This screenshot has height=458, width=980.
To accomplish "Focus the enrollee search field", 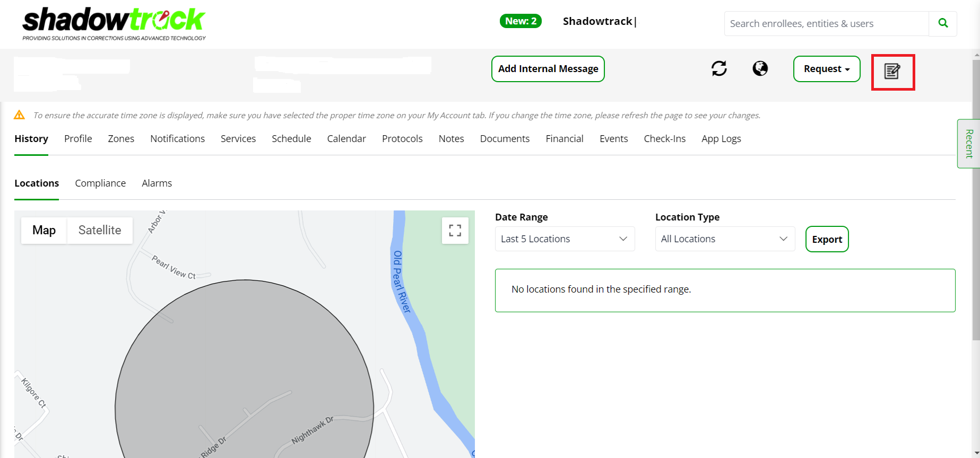I will pyautogui.click(x=827, y=23).
